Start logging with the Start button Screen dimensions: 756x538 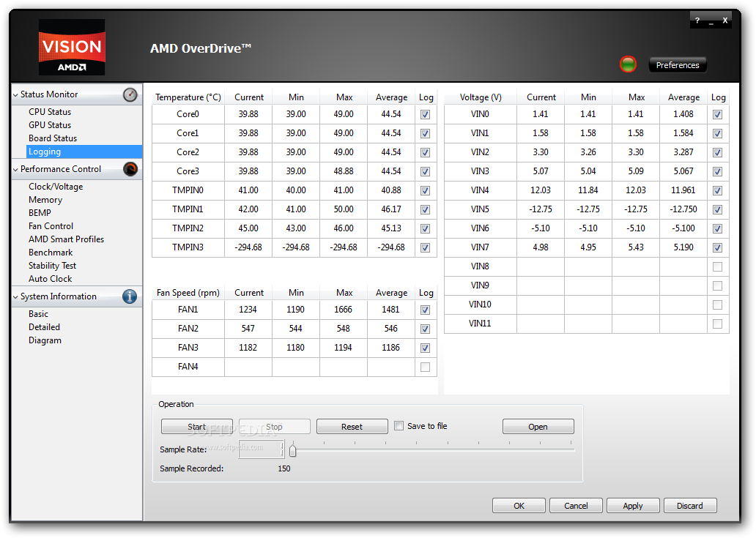(x=197, y=427)
